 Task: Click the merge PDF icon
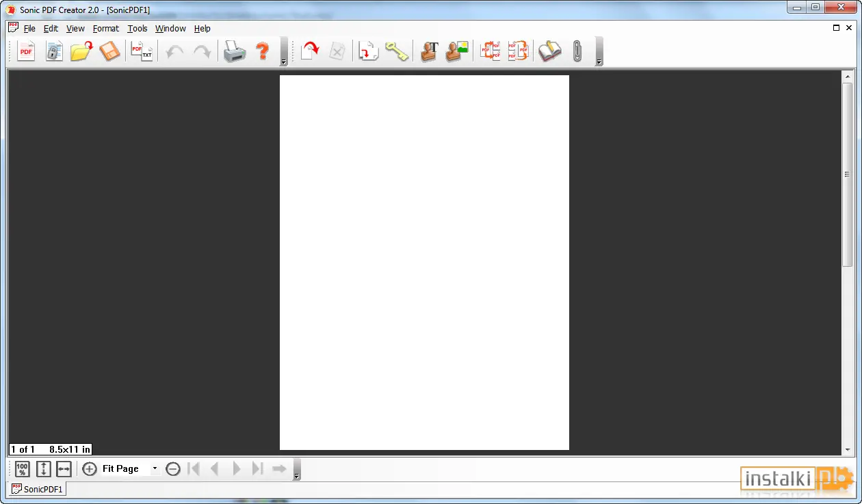pyautogui.click(x=518, y=51)
